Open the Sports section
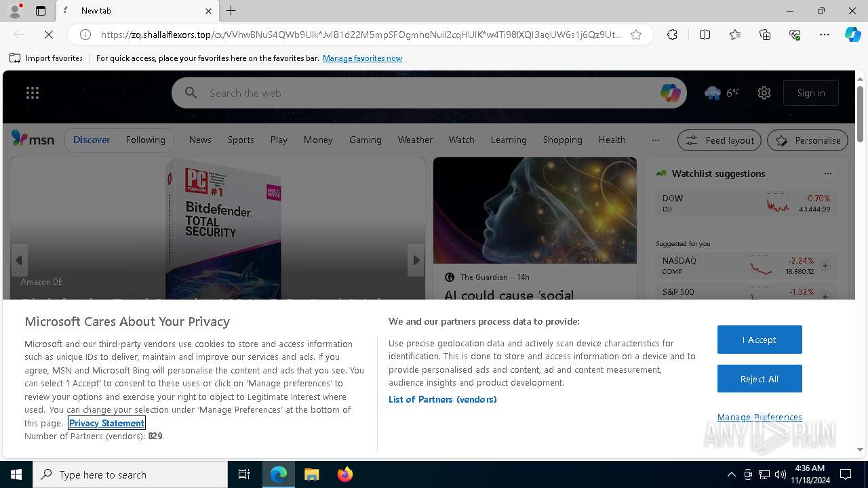This screenshot has width=868, height=488. (x=241, y=140)
